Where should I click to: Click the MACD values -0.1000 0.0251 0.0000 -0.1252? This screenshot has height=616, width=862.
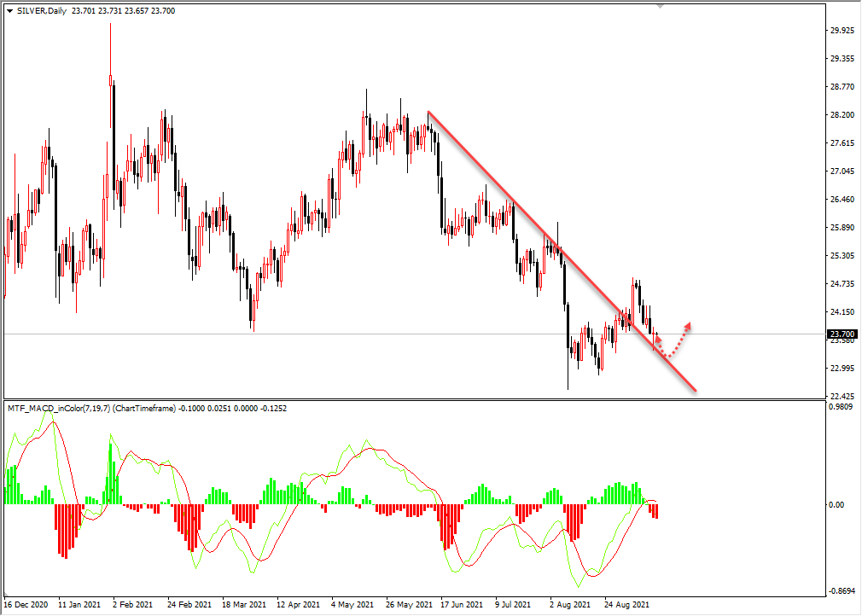pyautogui.click(x=232, y=409)
